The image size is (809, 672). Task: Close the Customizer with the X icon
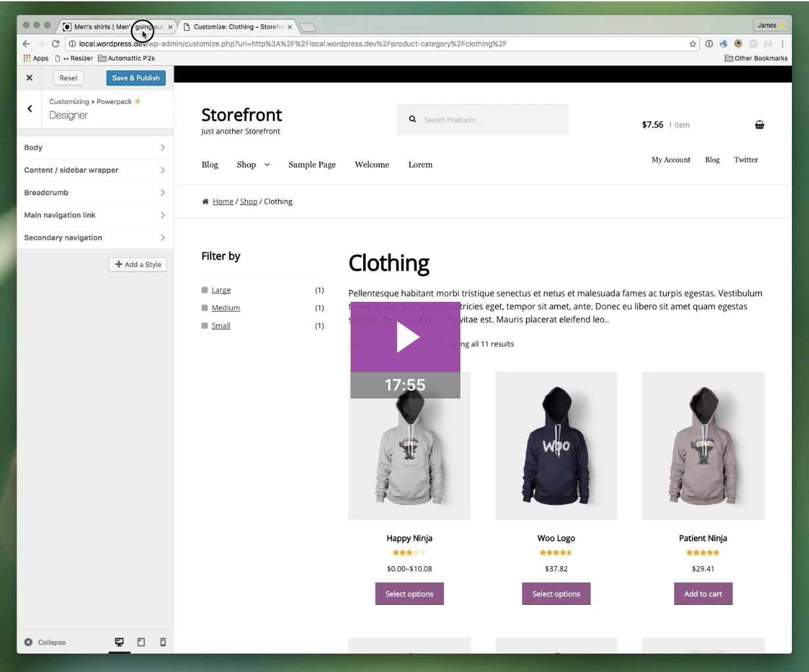30,78
